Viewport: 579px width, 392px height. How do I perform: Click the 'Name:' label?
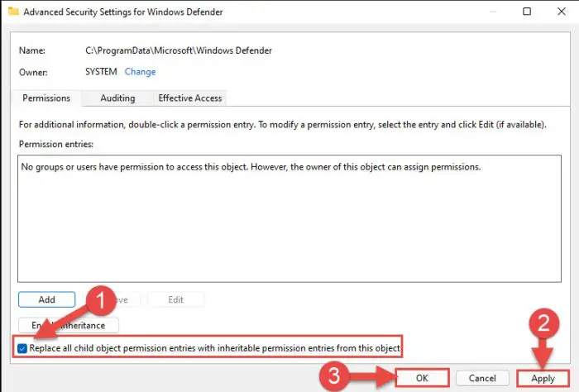pos(32,50)
